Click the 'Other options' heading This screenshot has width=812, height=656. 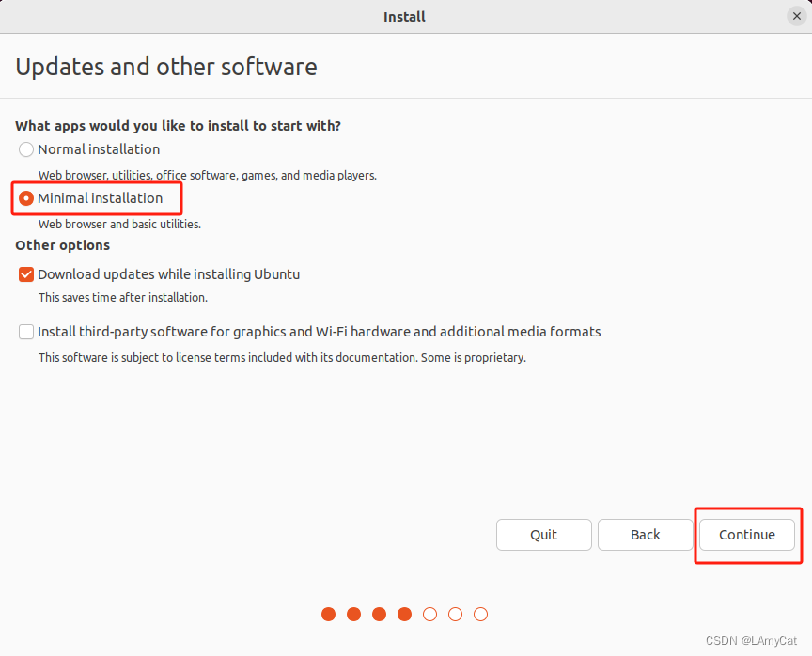[x=63, y=245]
